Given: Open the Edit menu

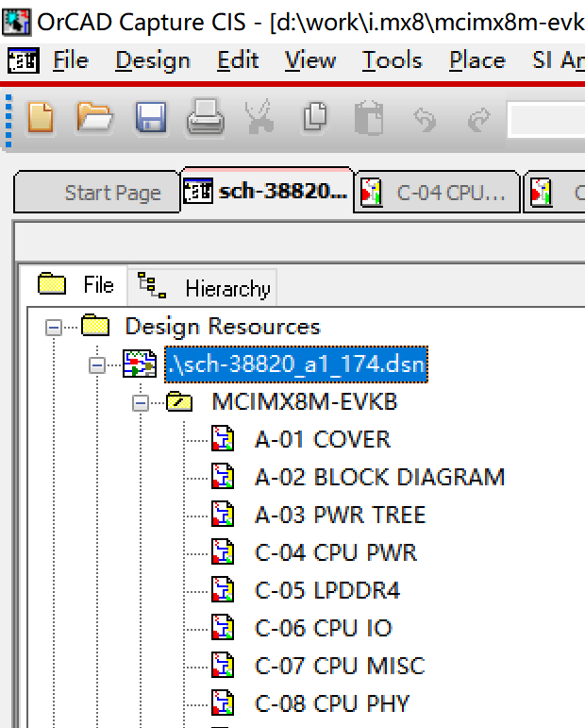Looking at the screenshot, I should click(238, 60).
